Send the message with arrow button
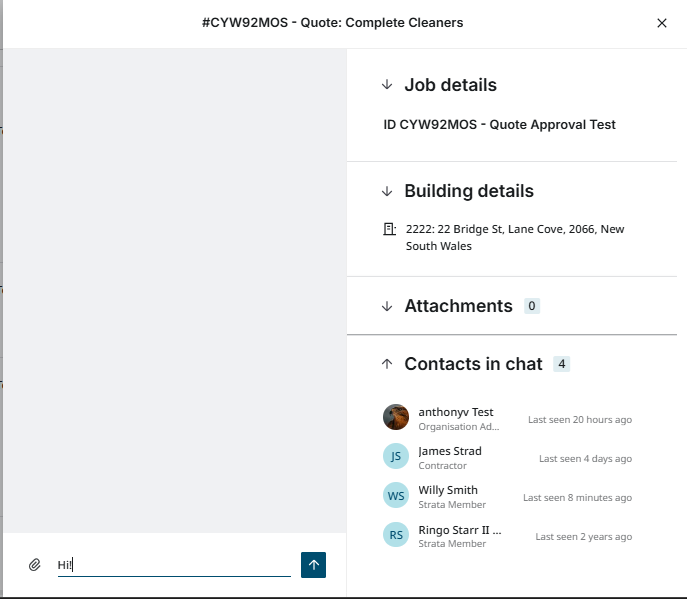This screenshot has height=599, width=687. point(313,565)
